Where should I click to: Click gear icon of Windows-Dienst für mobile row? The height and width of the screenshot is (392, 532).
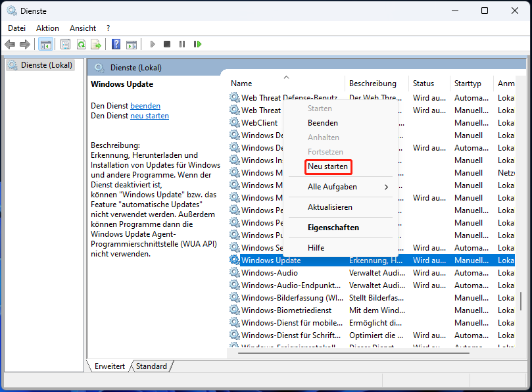235,322
